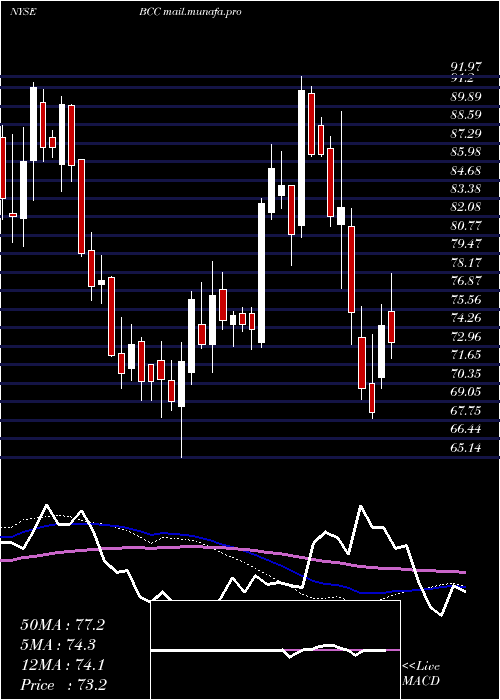This screenshot has height=700, width=500.
Task: Click the 80.77 price axis label
Action: point(466,226)
